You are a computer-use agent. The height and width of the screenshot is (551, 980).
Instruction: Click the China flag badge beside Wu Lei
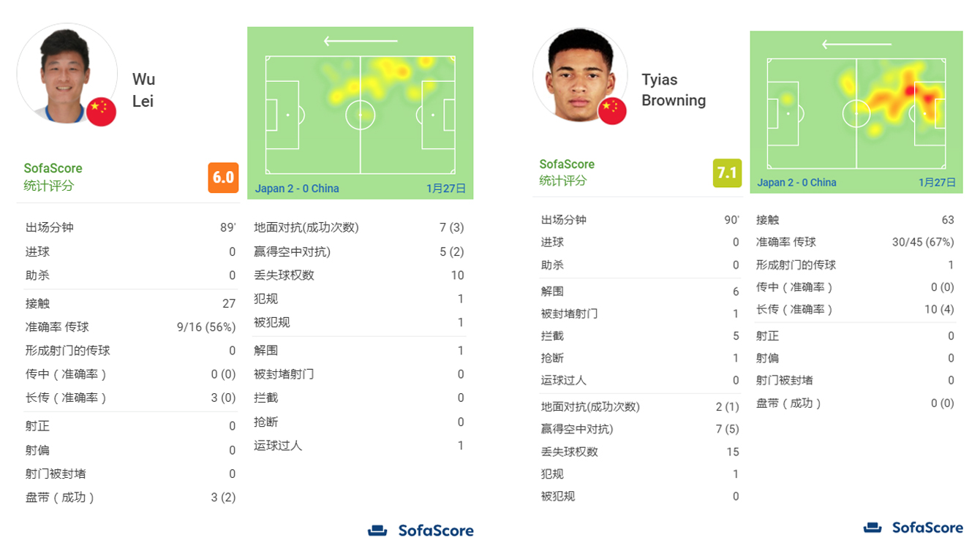pyautogui.click(x=102, y=112)
